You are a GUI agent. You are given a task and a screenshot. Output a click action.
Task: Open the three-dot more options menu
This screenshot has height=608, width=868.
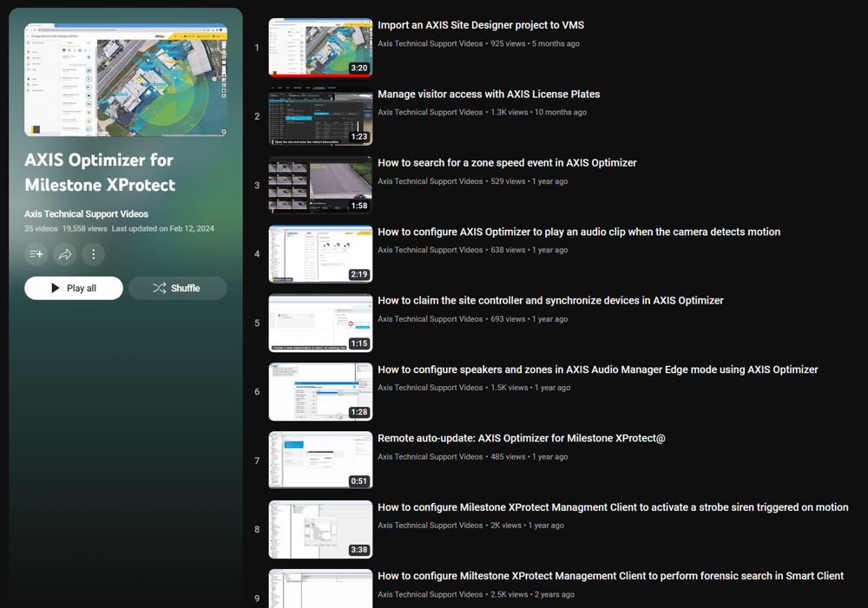click(x=94, y=254)
